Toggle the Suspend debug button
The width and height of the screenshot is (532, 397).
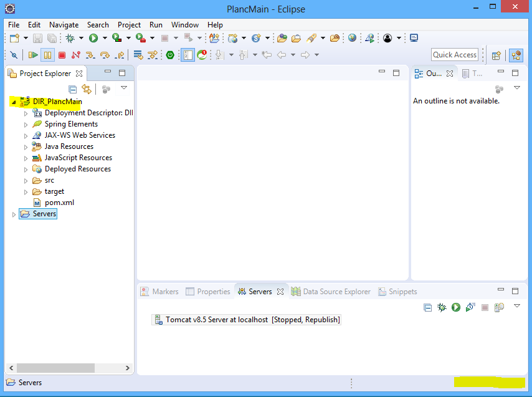pyautogui.click(x=47, y=55)
